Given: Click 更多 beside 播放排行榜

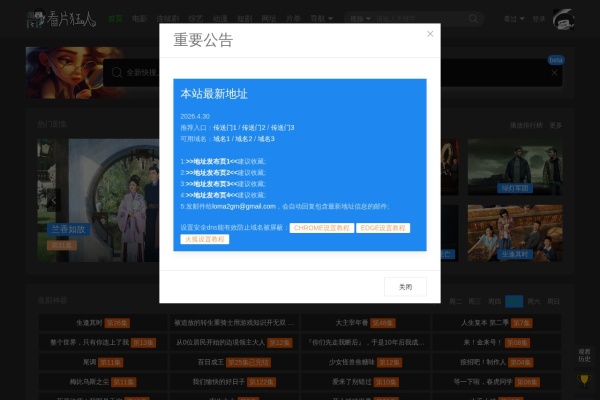Looking at the screenshot, I should (555, 125).
